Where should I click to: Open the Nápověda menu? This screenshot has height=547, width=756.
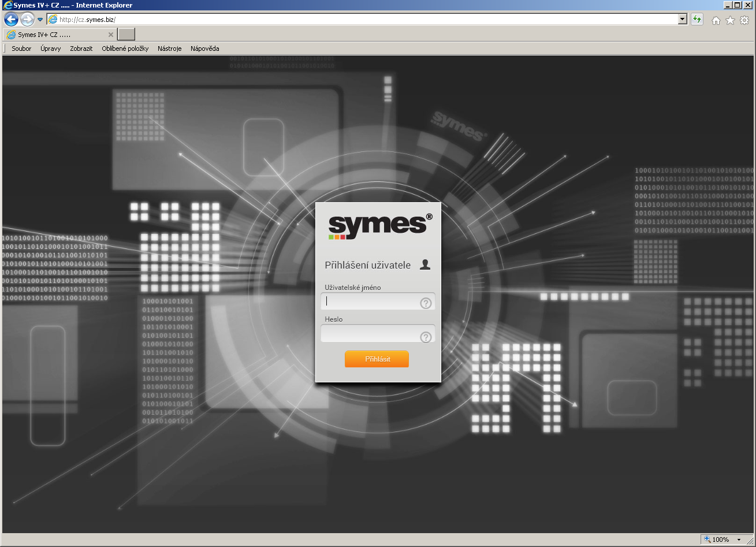(x=204, y=49)
